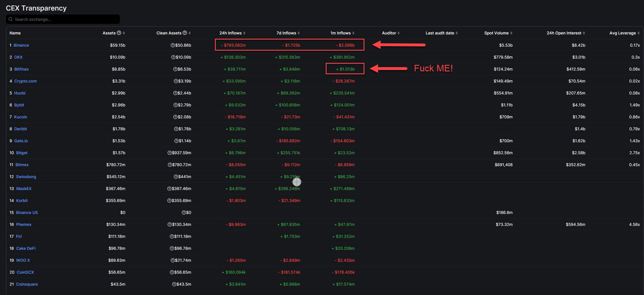The width and height of the screenshot is (644, 295).
Task: Click the info icon beside Korbit clean assets $355.69m
Action: coord(169,200)
